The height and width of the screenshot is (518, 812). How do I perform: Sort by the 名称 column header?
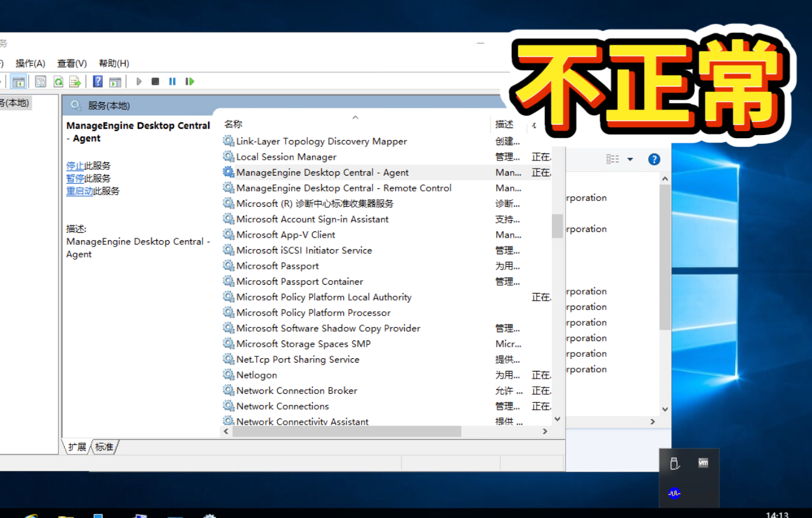(x=233, y=124)
